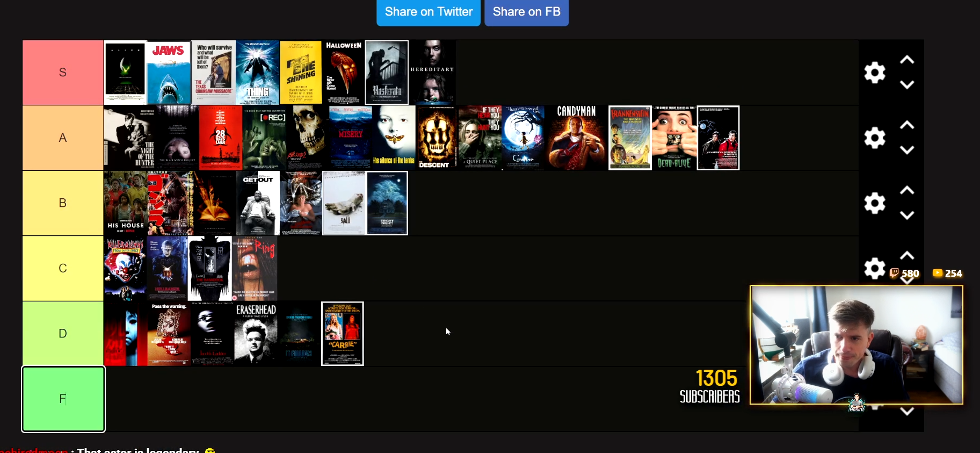
Task: Select the D tier label
Action: [x=63, y=334]
